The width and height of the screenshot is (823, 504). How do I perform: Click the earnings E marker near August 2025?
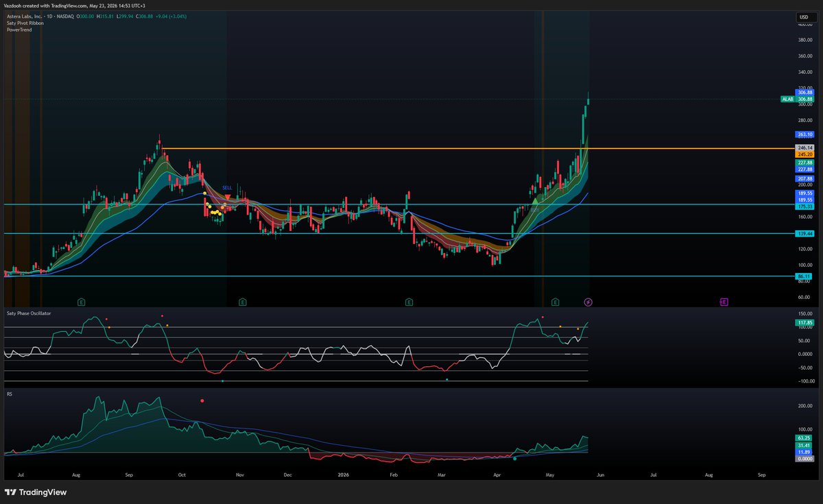tap(81, 302)
